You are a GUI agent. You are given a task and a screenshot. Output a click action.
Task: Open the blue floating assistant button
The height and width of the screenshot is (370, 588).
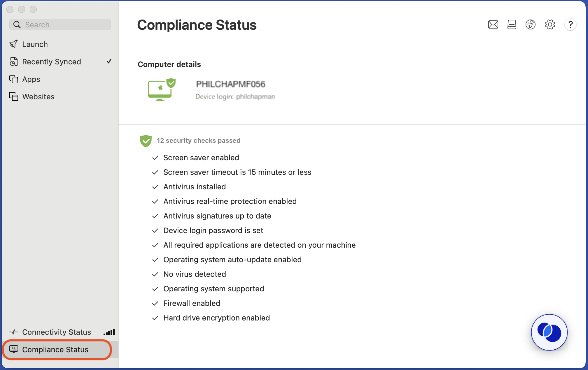point(549,332)
